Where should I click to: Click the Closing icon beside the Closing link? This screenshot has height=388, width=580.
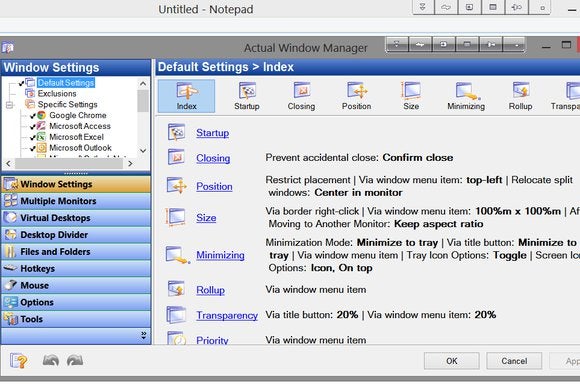tap(176, 157)
